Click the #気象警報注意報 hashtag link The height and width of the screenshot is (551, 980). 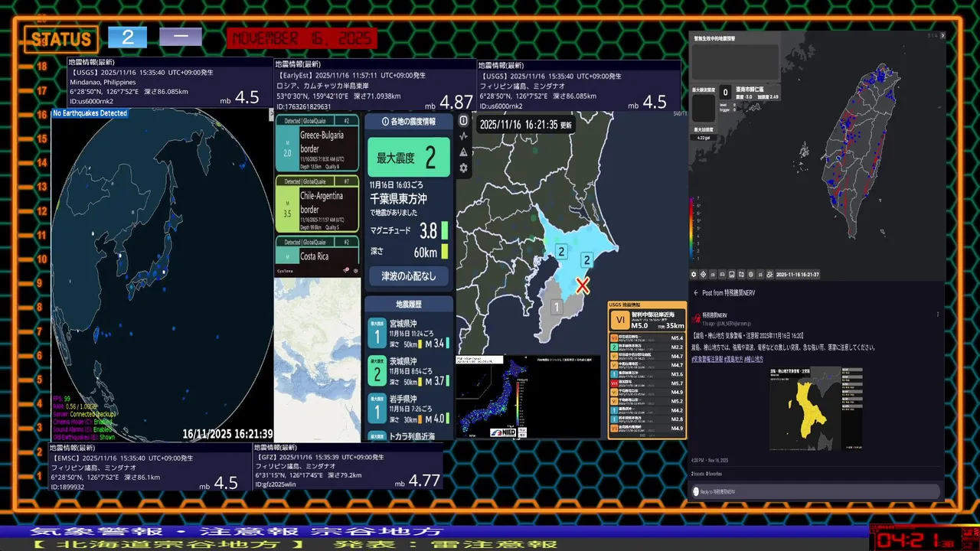pyautogui.click(x=707, y=360)
